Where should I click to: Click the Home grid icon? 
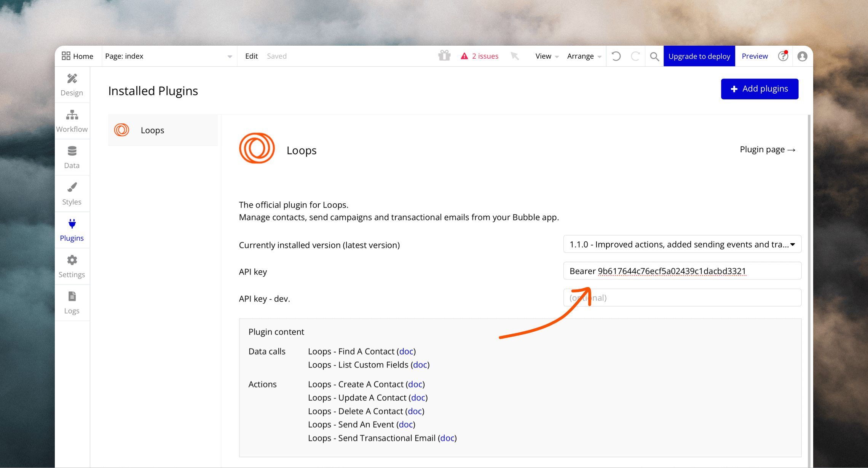click(66, 56)
